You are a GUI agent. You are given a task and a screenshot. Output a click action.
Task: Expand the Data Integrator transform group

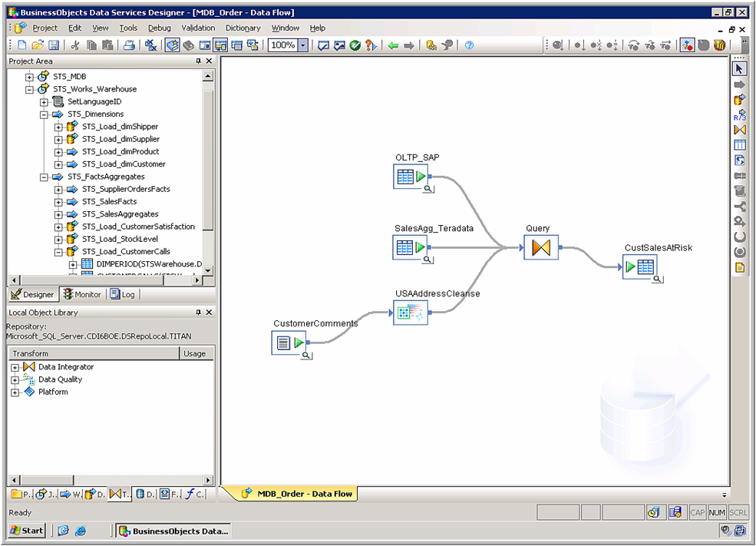15,368
